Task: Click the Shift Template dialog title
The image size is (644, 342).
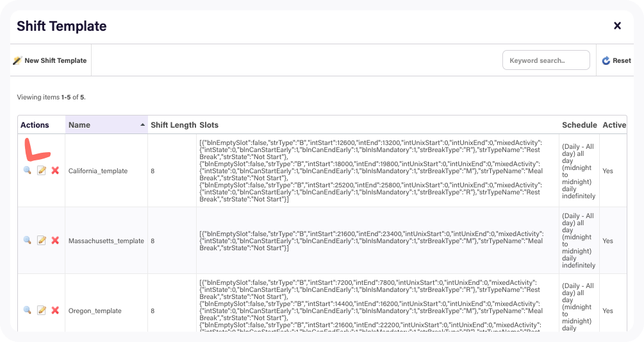Action: (x=62, y=26)
